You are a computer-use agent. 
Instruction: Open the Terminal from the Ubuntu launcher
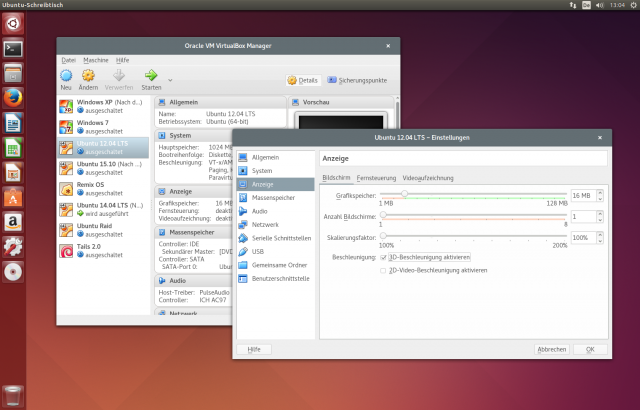point(13,49)
